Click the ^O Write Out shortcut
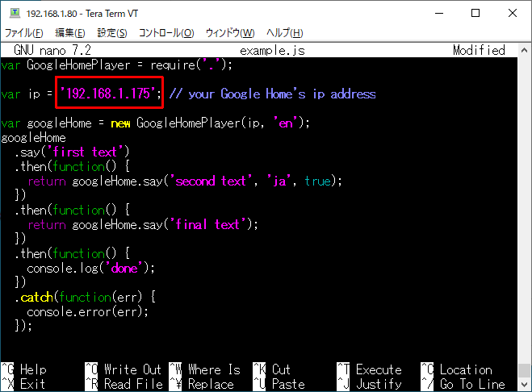The height and width of the screenshot is (392, 532). pyautogui.click(x=124, y=369)
